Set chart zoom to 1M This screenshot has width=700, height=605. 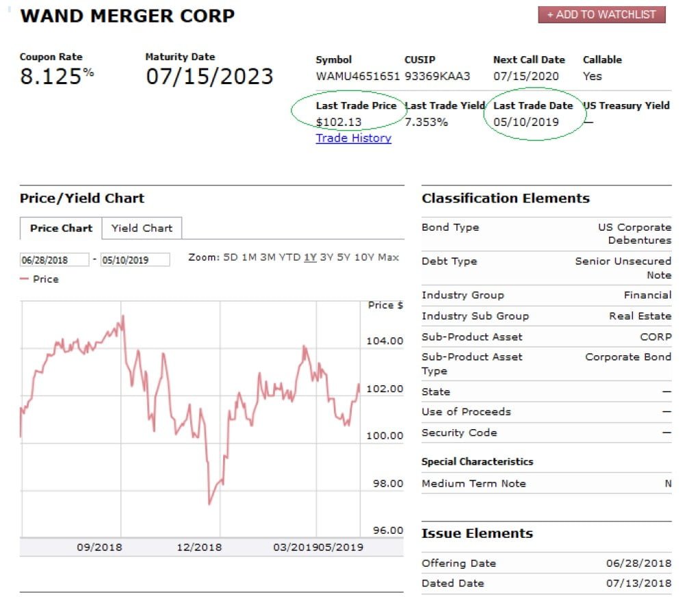249,257
